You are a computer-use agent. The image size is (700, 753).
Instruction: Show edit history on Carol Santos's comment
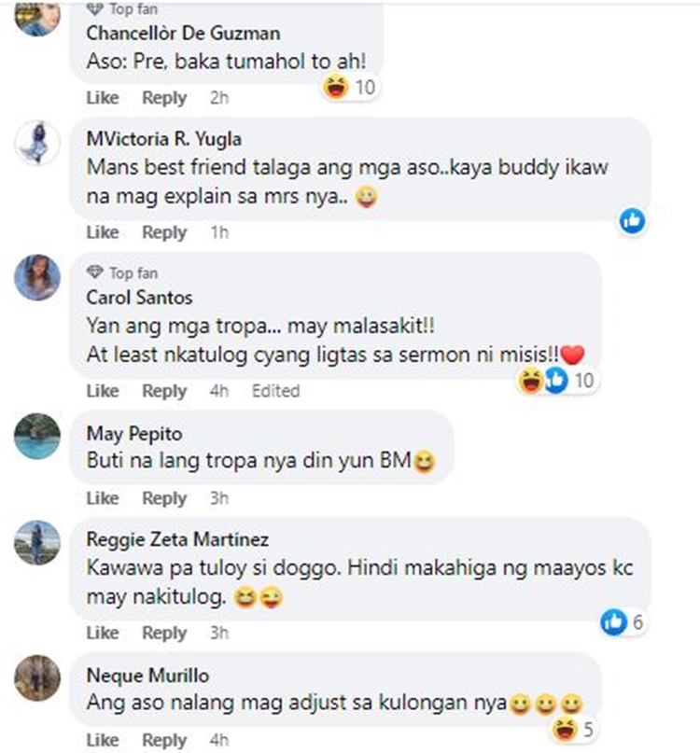275,391
